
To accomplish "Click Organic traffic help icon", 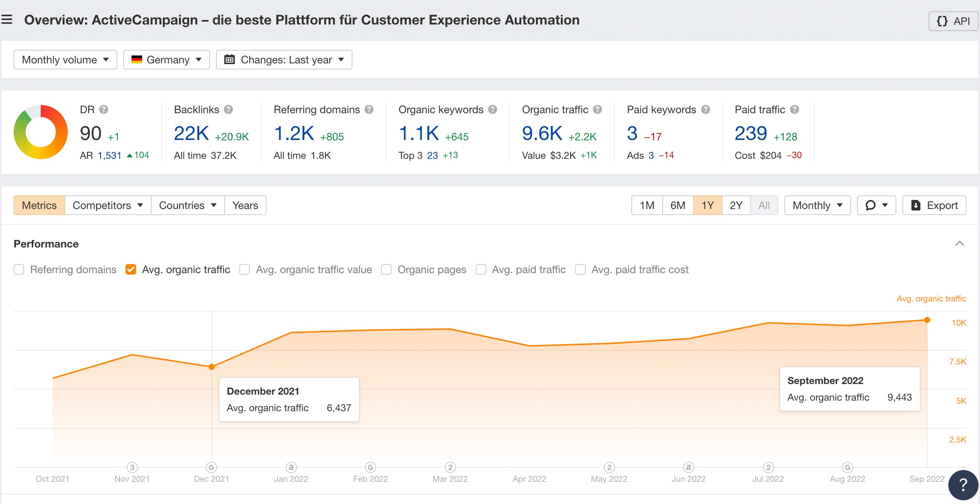I will point(597,110).
